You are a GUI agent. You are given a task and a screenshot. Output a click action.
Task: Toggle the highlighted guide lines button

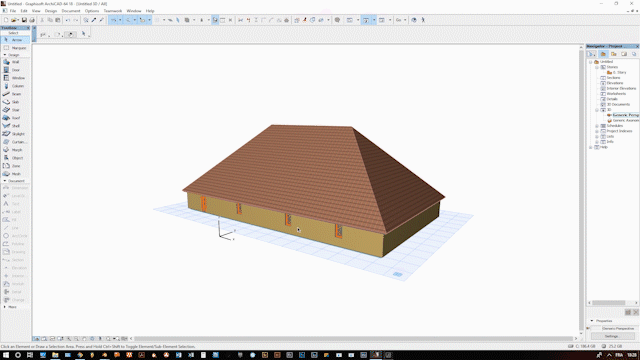(113, 20)
